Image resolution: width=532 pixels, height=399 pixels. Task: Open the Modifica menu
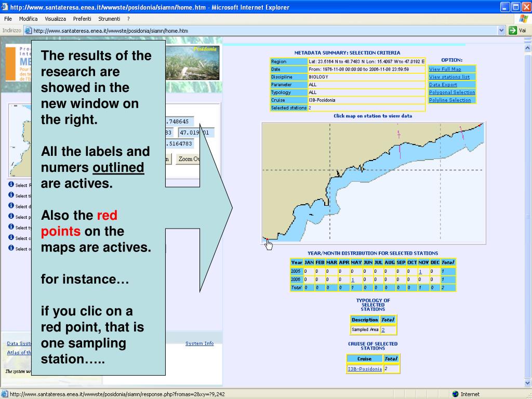28,19
